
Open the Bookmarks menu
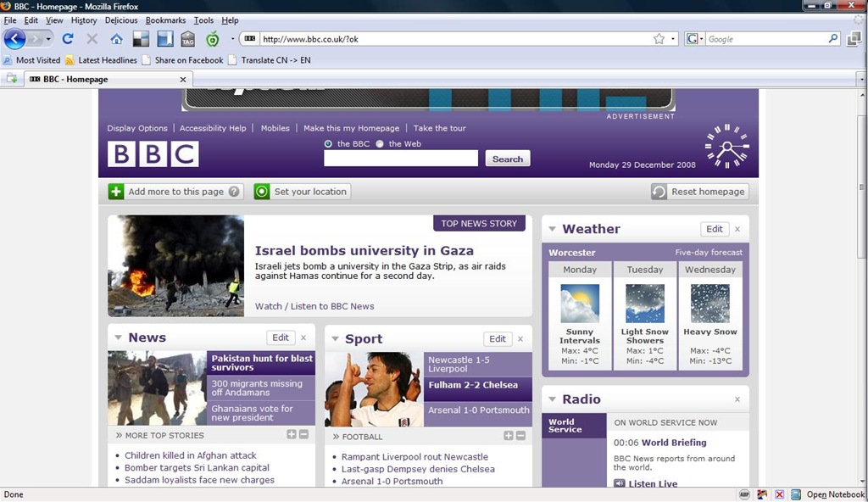(165, 20)
